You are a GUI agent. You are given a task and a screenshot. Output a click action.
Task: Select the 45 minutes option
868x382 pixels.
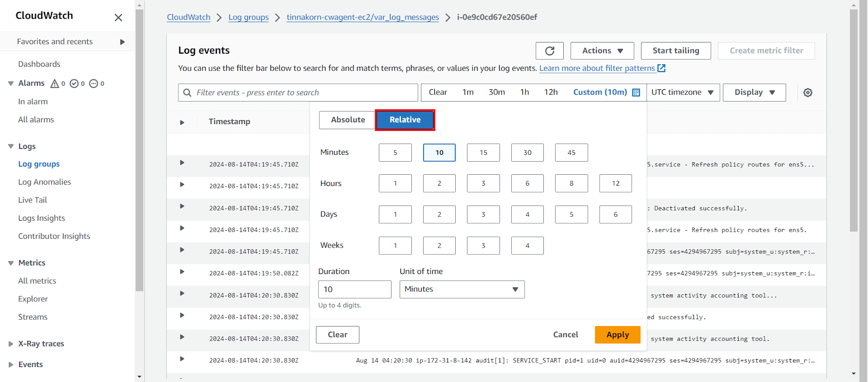click(572, 153)
